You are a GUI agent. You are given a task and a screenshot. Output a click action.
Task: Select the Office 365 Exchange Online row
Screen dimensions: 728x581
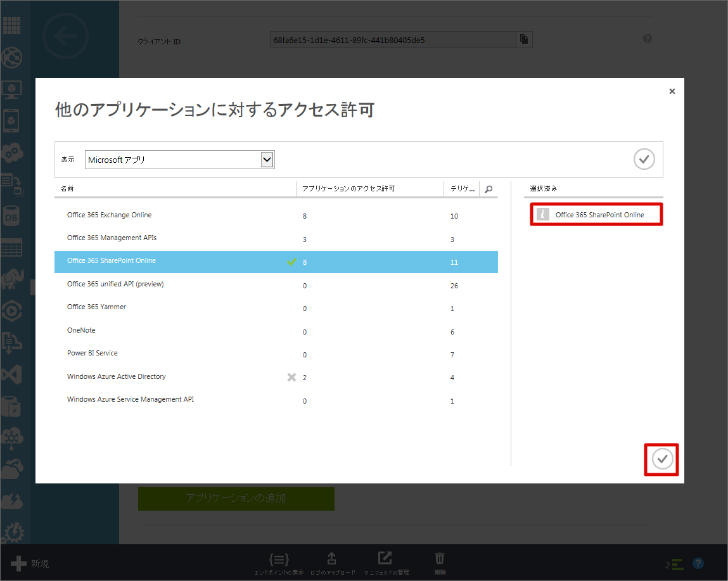[x=276, y=215]
